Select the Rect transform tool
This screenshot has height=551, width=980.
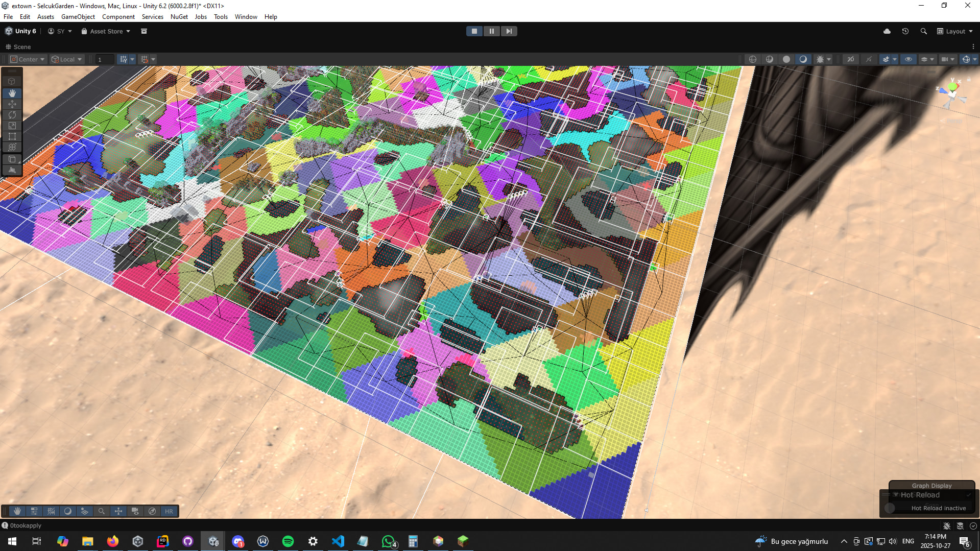point(12,136)
